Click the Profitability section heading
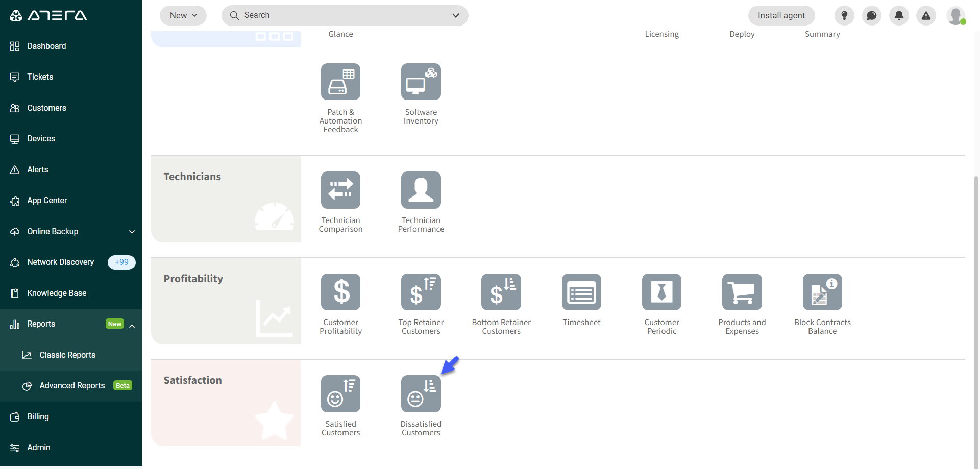 coord(193,279)
